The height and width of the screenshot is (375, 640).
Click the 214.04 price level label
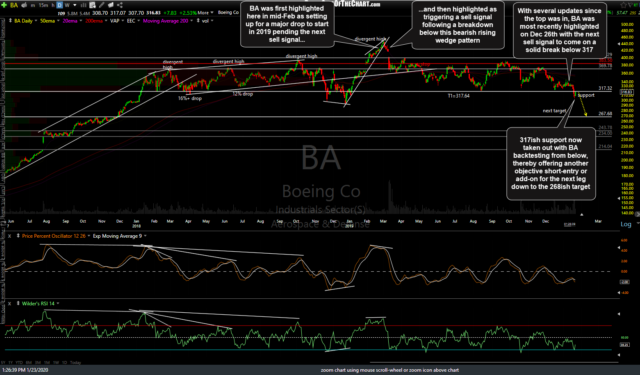pos(605,146)
